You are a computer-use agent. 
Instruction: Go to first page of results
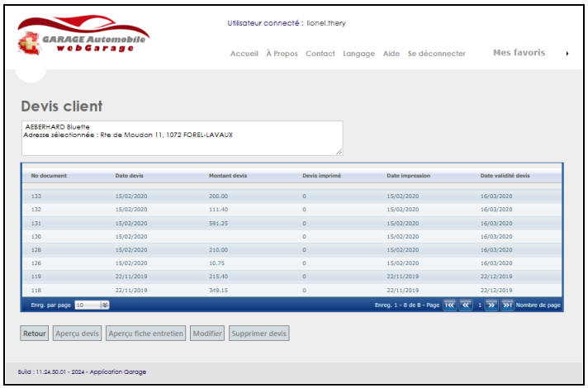point(450,305)
